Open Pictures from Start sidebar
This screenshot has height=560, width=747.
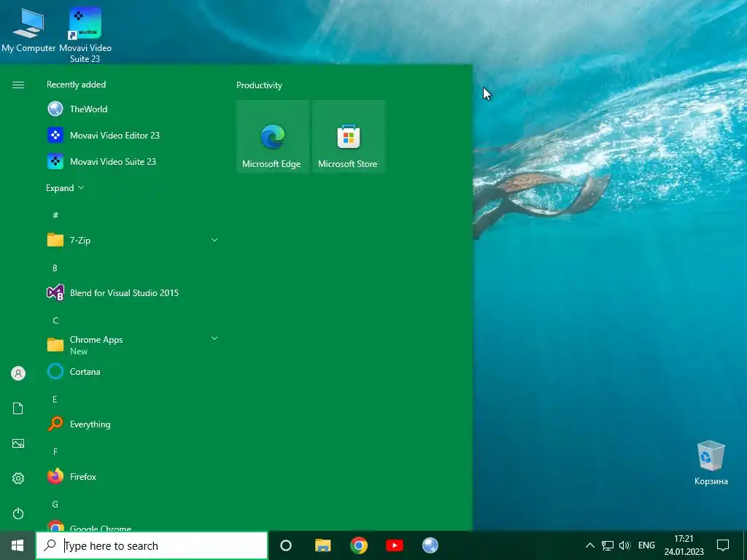[18, 443]
